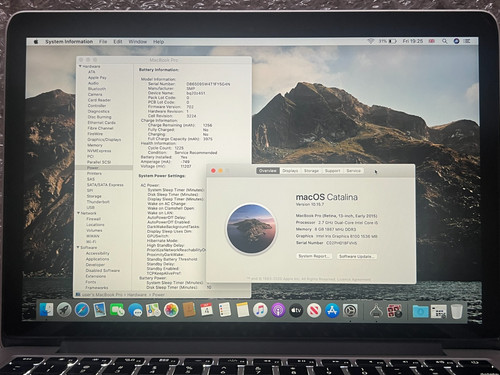Open the Help menu
The height and width of the screenshot is (375, 500).
click(x=158, y=42)
